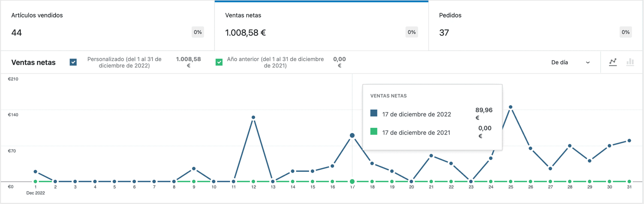Click the 0% badge in Artículos vendidos
This screenshot has width=644, height=204.
click(198, 32)
